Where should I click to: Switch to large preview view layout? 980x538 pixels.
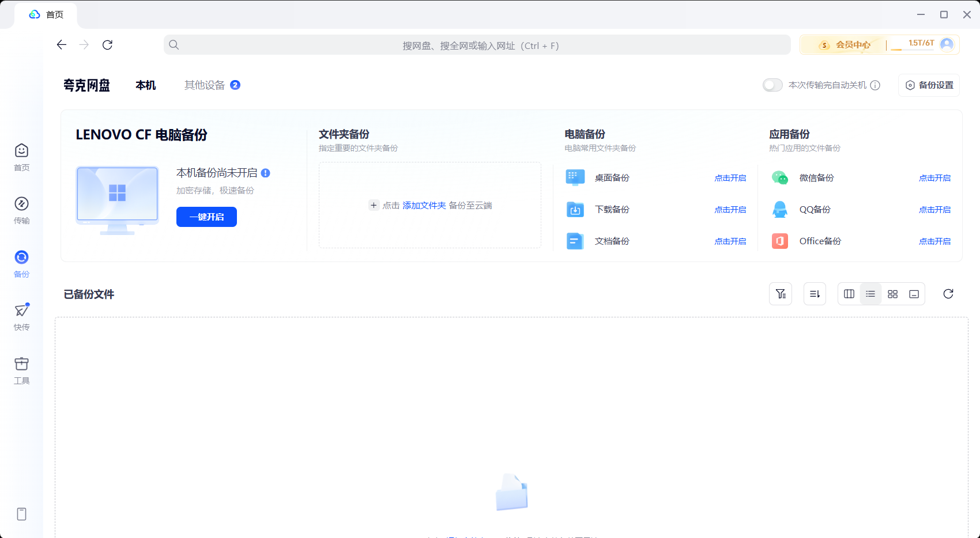pyautogui.click(x=914, y=294)
